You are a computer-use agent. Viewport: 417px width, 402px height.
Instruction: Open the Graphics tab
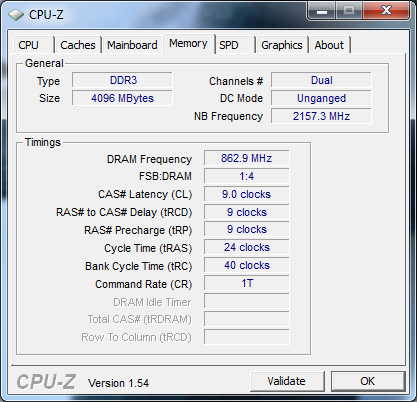pos(282,45)
